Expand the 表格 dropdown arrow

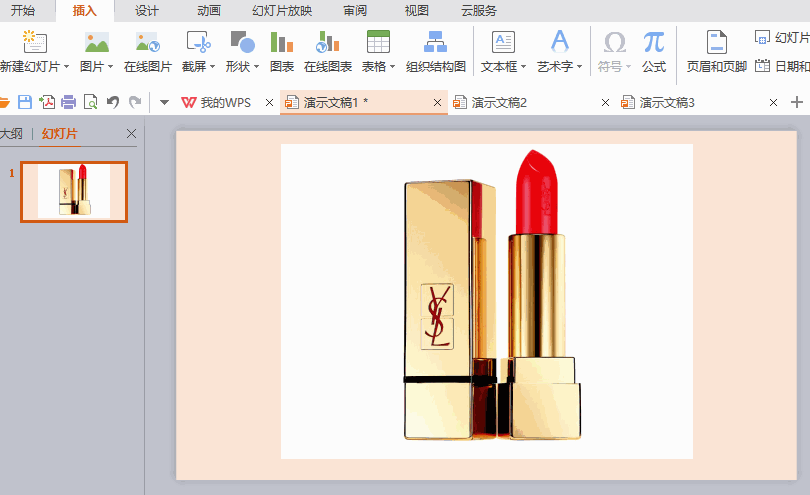click(392, 67)
